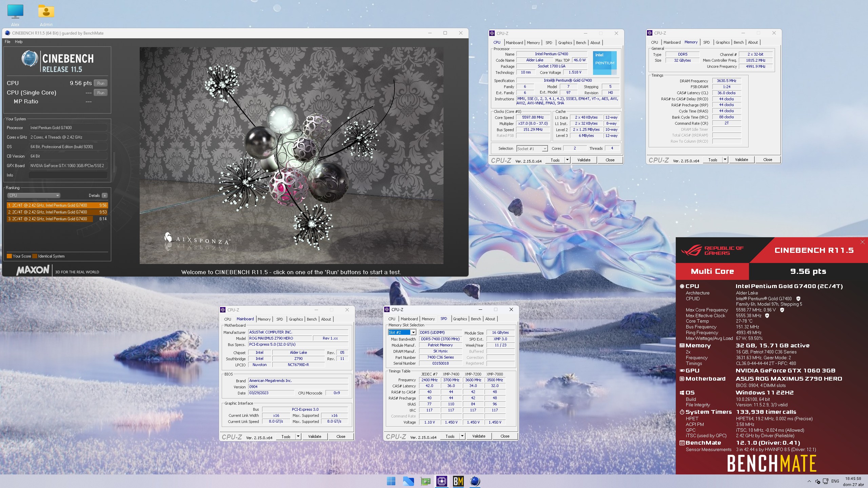Switch to SPD tab in CPU-Z Memory window
Screen dimensions: 868x488
coord(706,42)
